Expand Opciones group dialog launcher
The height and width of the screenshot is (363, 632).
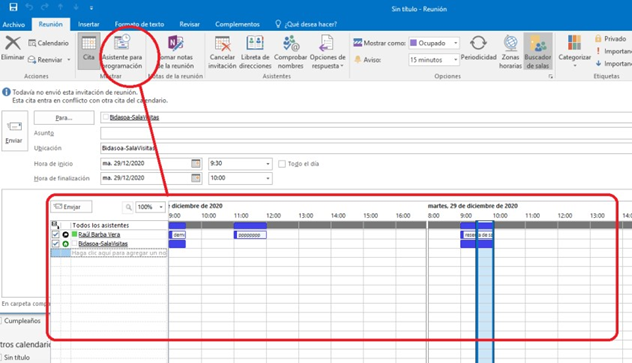point(550,76)
